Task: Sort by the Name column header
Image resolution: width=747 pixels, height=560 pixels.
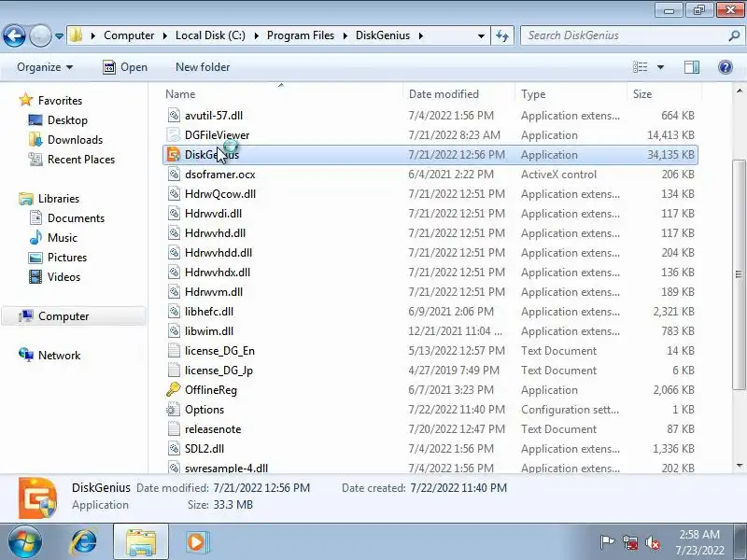Action: pos(282,94)
